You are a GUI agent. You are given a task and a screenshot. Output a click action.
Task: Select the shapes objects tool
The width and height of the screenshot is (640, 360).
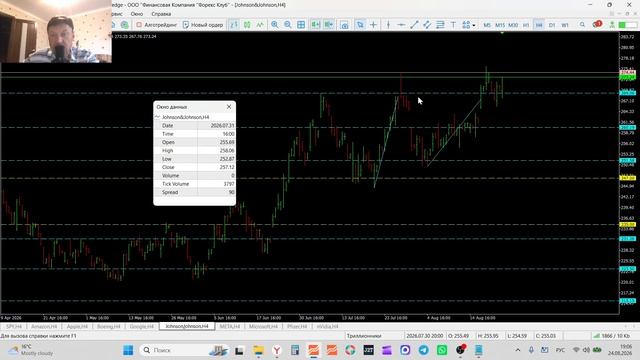point(466,25)
